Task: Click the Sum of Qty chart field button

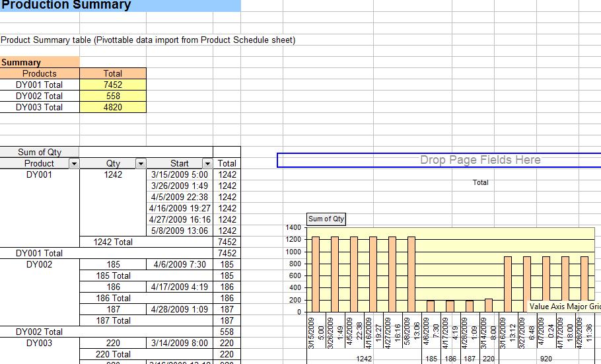Action: pos(326,219)
